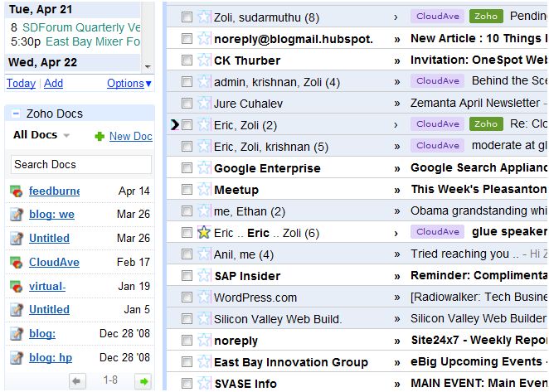549x392 pixels.
Task: Click the 'blog: we' document icon
Action: tap(16, 215)
